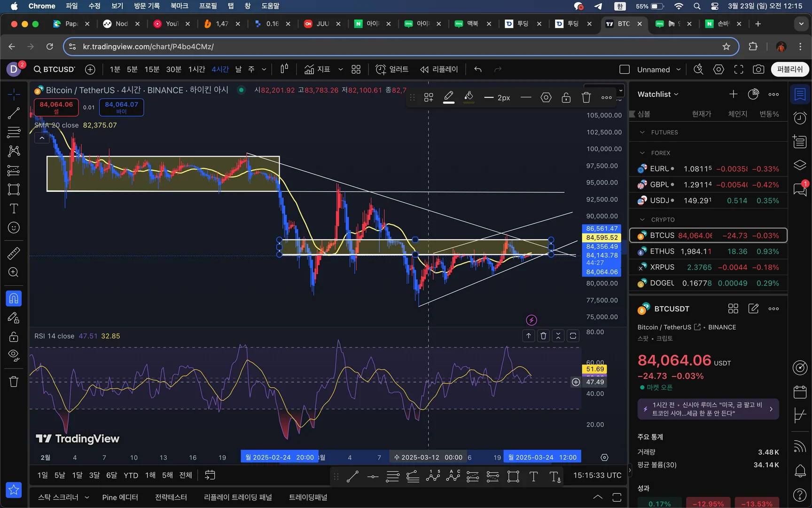The height and width of the screenshot is (508, 812).
Task: Click the 퍼블리쉬 publish button
Action: tap(789, 69)
